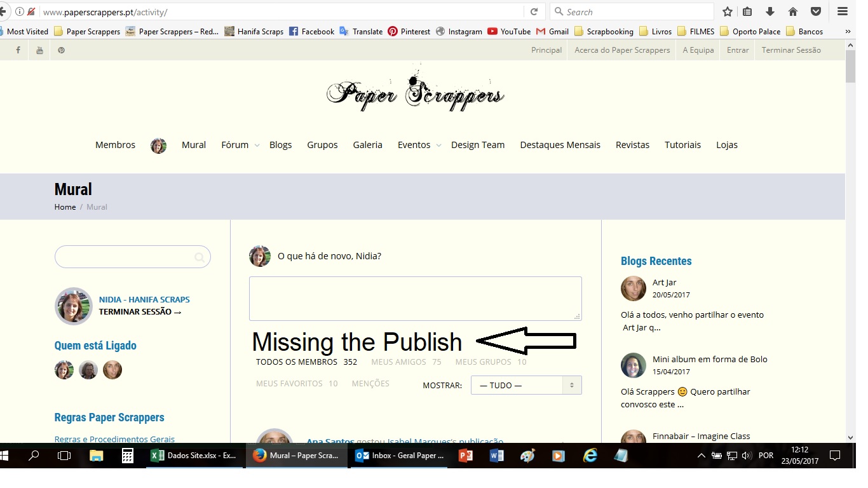Open the Mostrar TUDO dropdown
This screenshot has width=868, height=488.
(x=526, y=385)
